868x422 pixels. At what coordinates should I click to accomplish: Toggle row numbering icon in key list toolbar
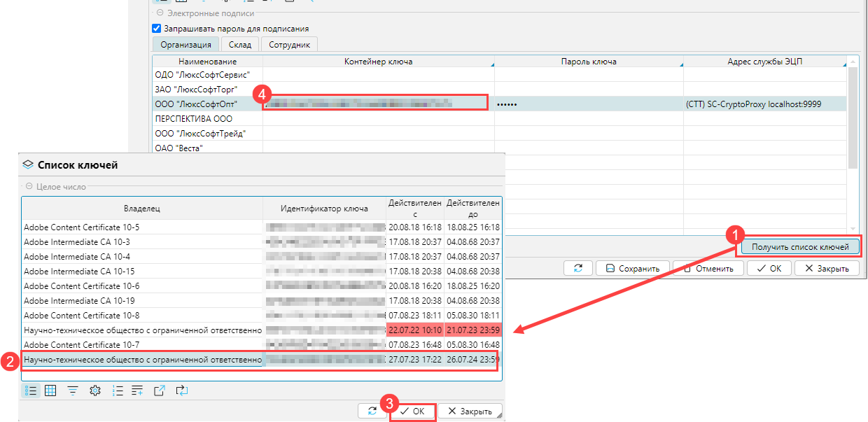(118, 391)
